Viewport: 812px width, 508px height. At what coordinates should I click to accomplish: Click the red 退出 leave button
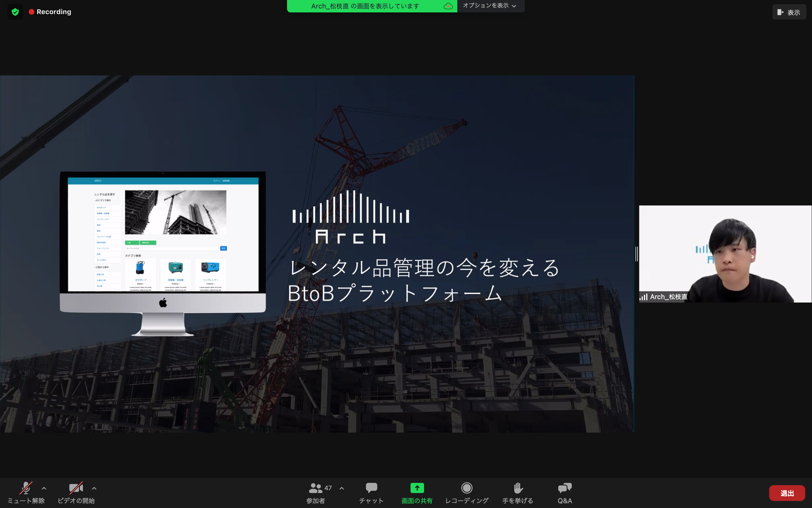[787, 493]
